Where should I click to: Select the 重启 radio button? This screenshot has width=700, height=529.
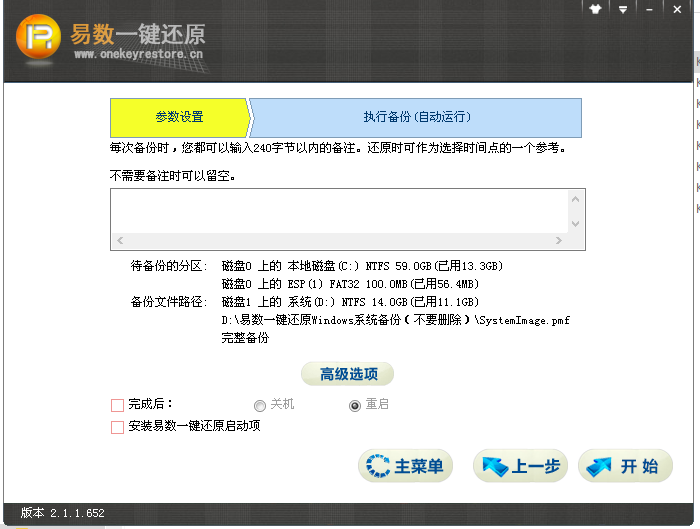pos(355,406)
